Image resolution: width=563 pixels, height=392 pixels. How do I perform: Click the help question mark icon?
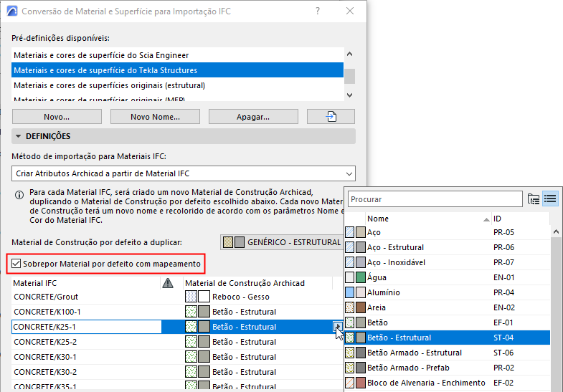coord(318,11)
